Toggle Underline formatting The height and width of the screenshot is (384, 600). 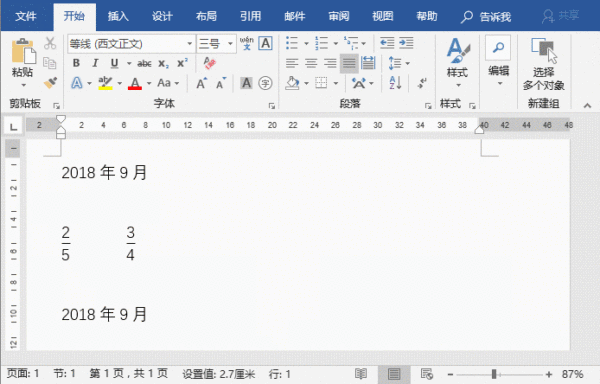tap(114, 63)
